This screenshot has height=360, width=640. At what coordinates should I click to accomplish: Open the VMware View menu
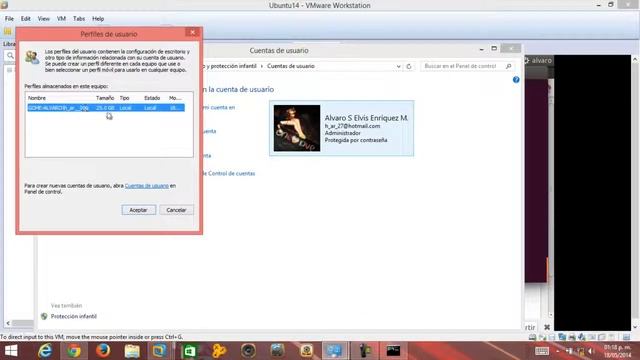[44, 19]
